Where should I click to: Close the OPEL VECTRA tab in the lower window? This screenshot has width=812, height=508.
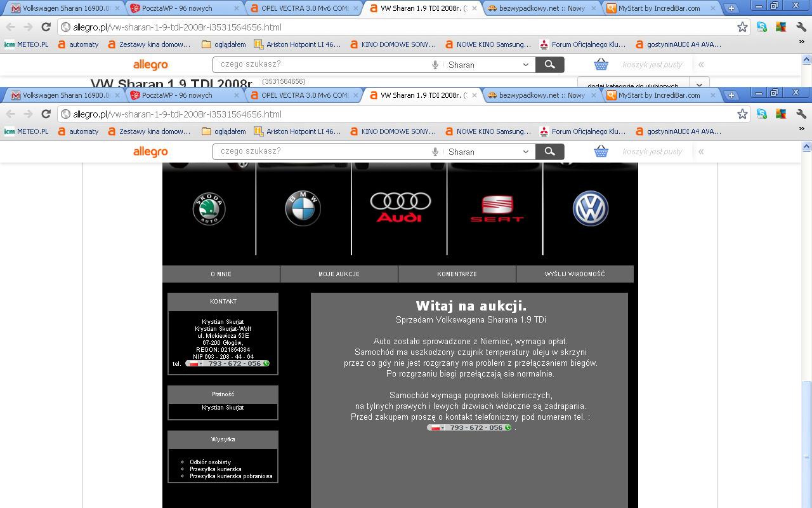click(x=355, y=95)
